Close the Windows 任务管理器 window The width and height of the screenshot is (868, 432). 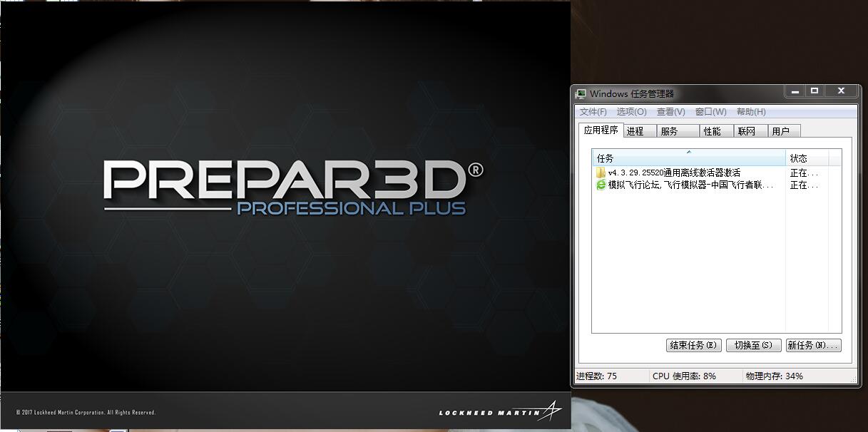pyautogui.click(x=841, y=91)
